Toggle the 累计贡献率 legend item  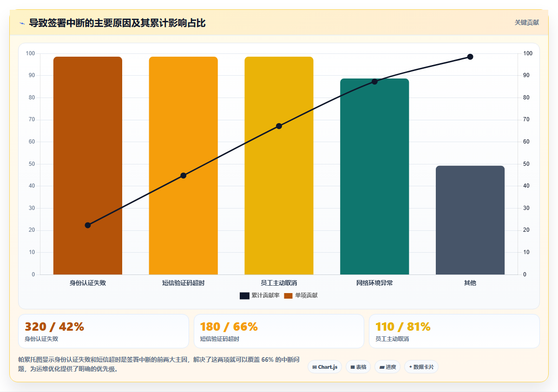[x=260, y=295]
